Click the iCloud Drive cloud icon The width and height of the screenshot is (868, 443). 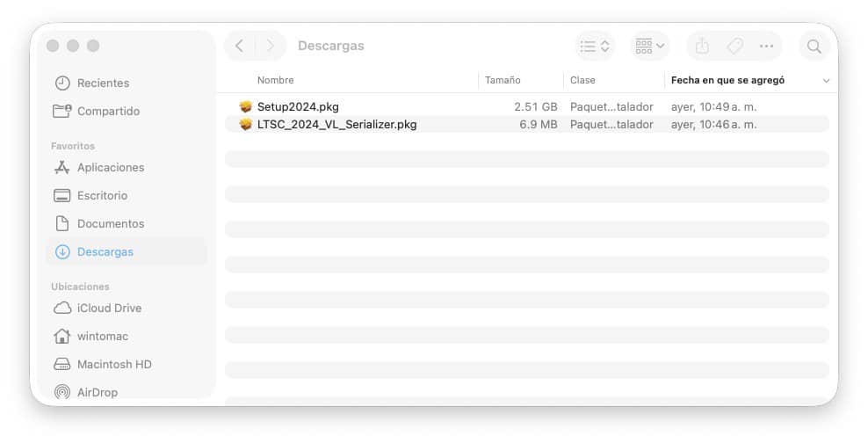[62, 308]
